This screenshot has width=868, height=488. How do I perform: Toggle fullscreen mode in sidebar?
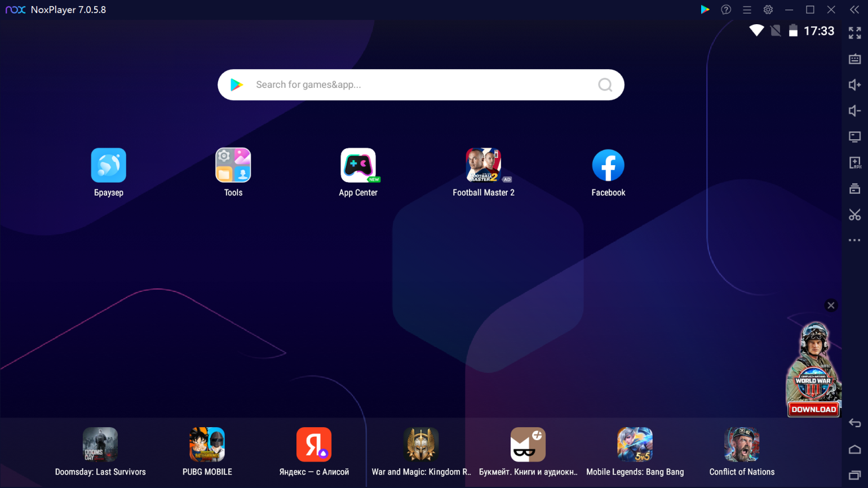point(854,33)
